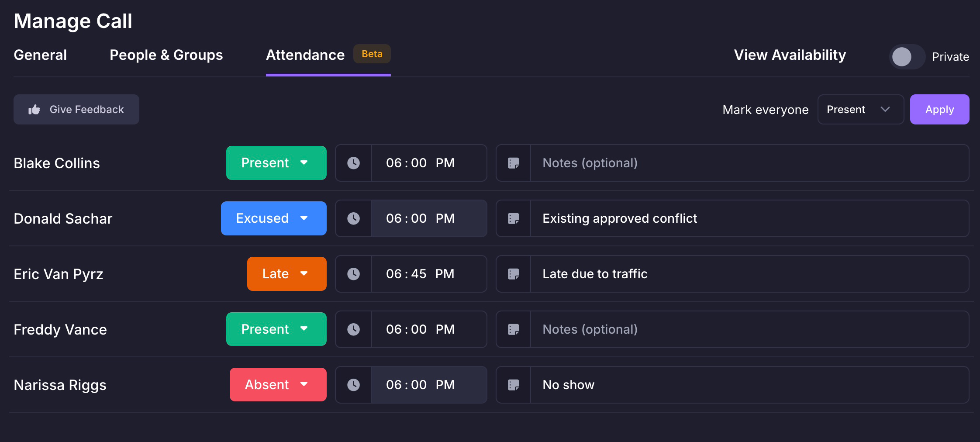This screenshot has height=442, width=980.
Task: Open Donald Sachar's Excused status dropdown
Action: [x=274, y=218]
